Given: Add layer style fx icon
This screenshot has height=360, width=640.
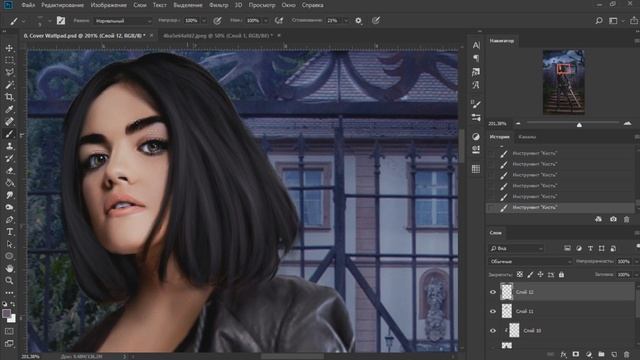Looking at the screenshot, I should (x=563, y=354).
